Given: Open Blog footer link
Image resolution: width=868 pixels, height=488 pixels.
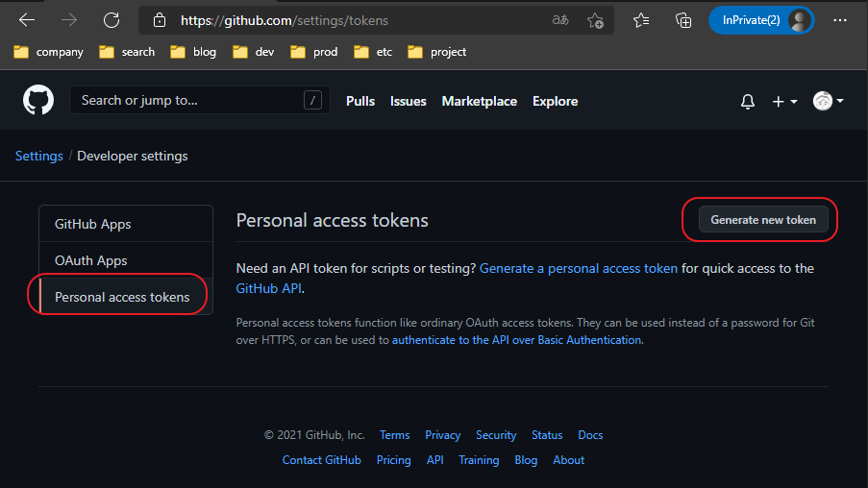Looking at the screenshot, I should pos(526,460).
